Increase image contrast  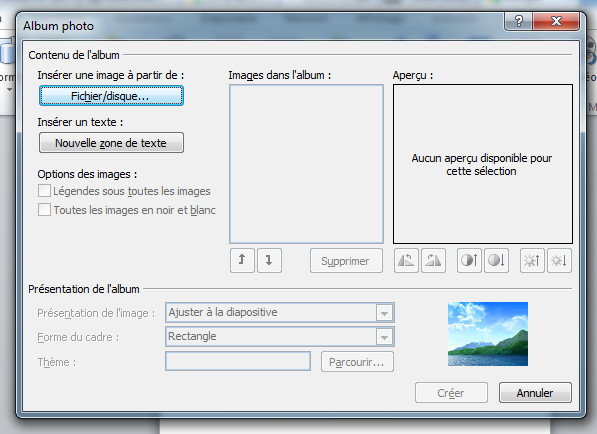(469, 261)
